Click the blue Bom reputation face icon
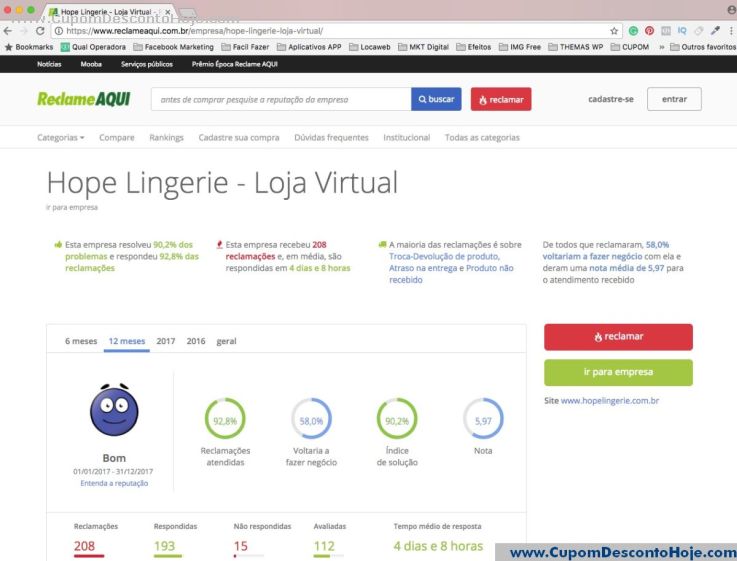 [x=114, y=410]
